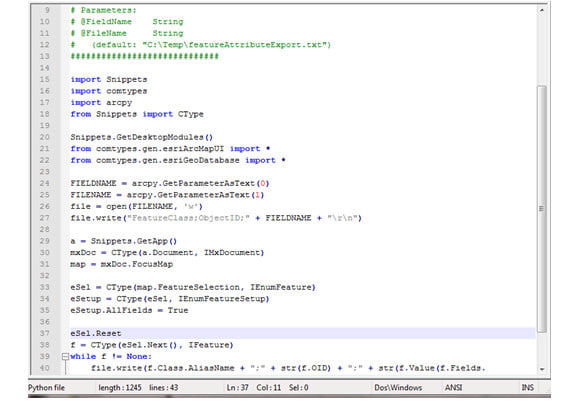580x401 pixels.
Task: Click the scrollbar up arrow
Action: point(542,10)
